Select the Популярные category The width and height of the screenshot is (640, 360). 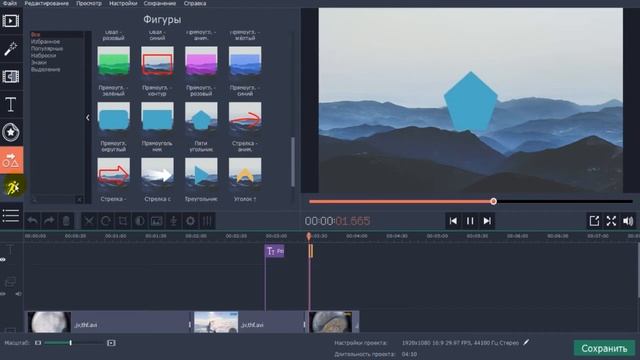47,49
